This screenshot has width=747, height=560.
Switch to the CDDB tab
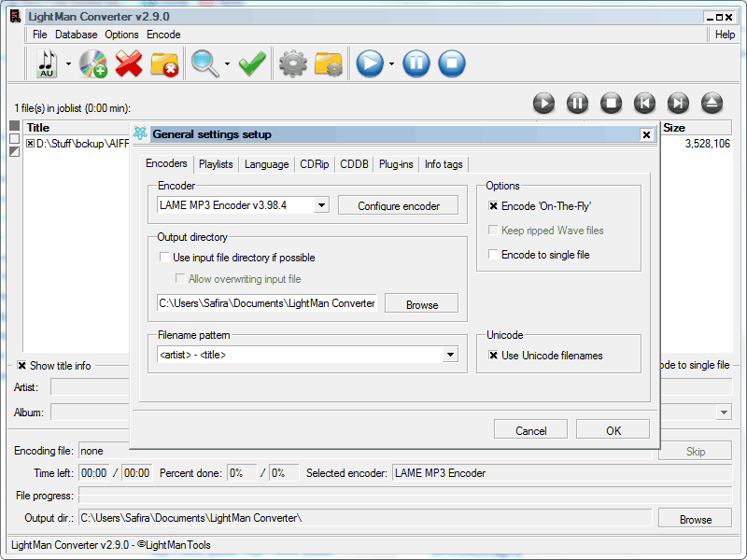tap(354, 165)
